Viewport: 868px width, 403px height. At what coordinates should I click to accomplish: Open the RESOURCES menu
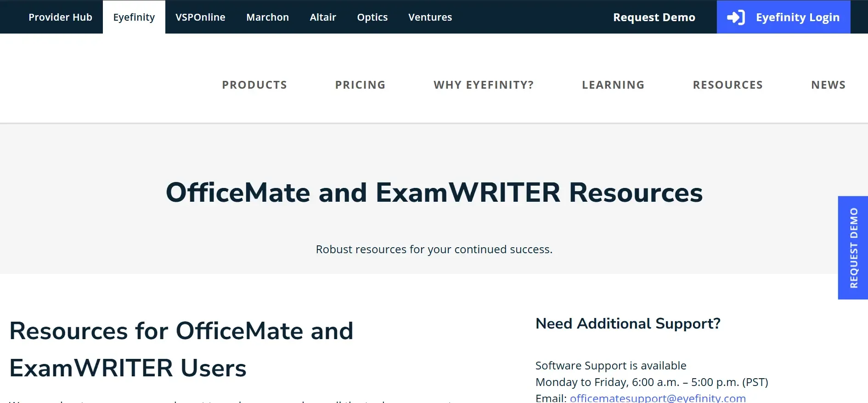[728, 85]
